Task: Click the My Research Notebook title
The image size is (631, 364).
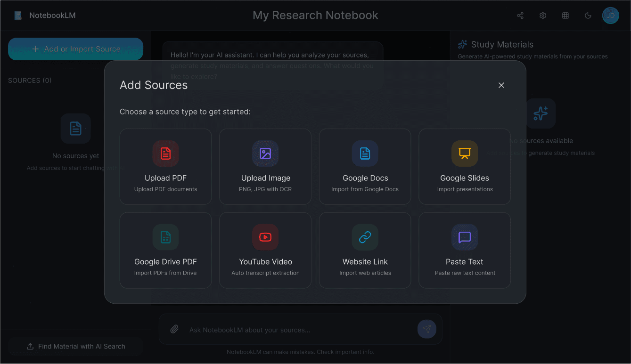Action: [x=315, y=15]
